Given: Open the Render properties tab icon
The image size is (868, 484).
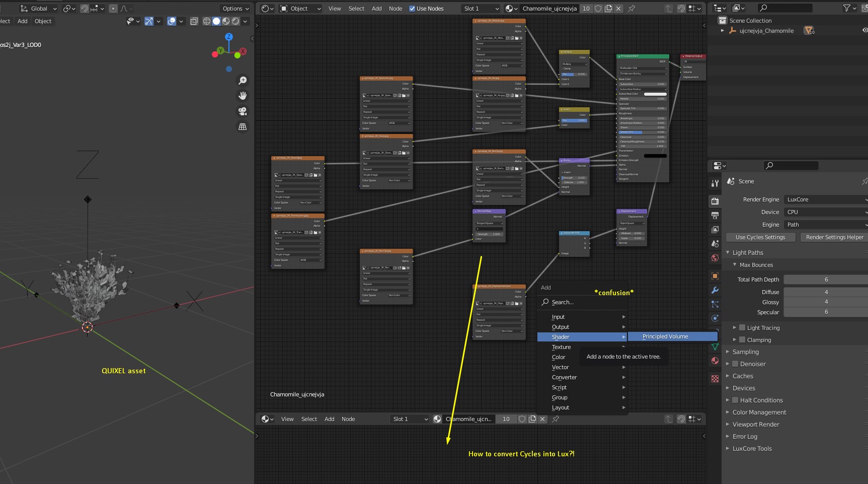Looking at the screenshot, I should pos(715,201).
